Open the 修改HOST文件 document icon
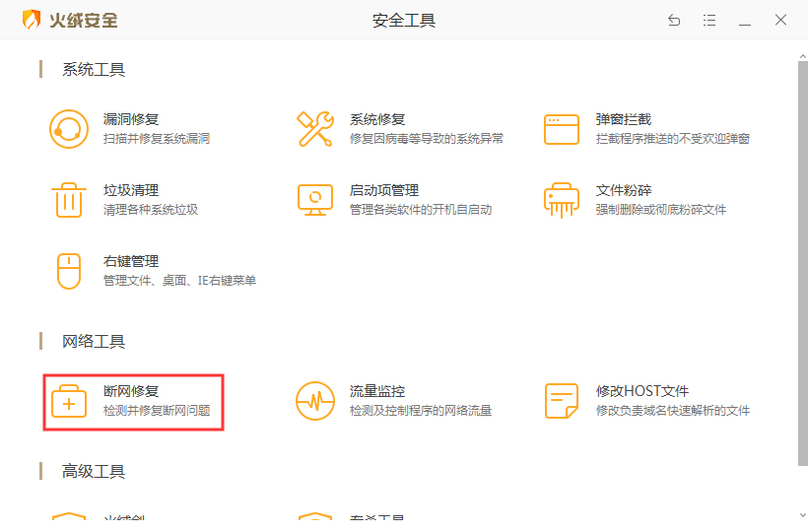Screen dimensions: 808x532 pos(562,401)
